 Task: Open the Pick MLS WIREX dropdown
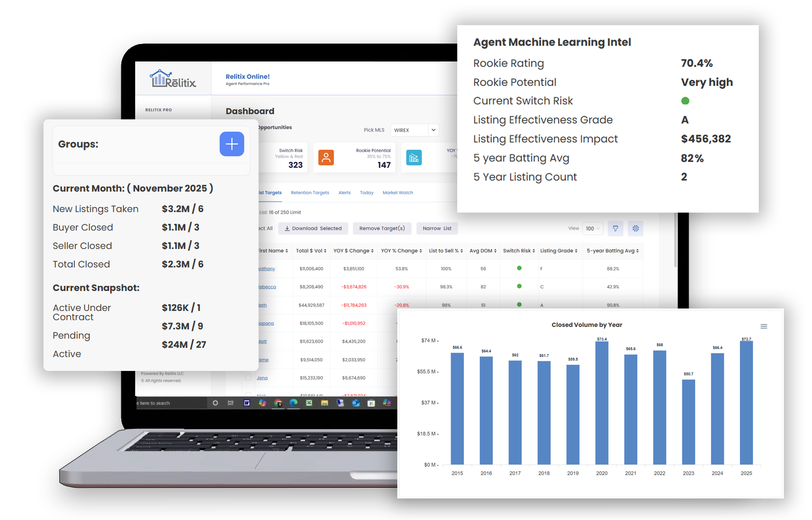pos(415,130)
